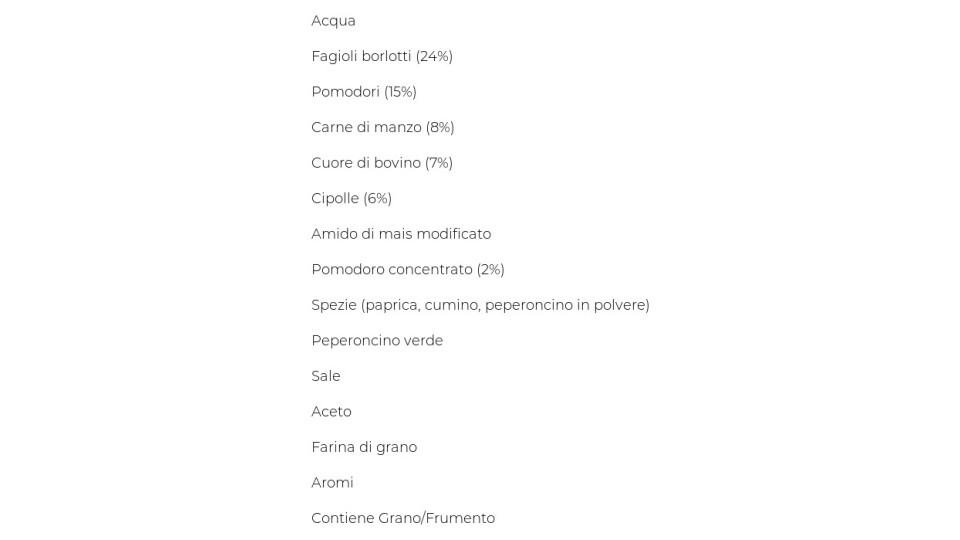Click the word Frumento in allergen note

[x=460, y=518]
